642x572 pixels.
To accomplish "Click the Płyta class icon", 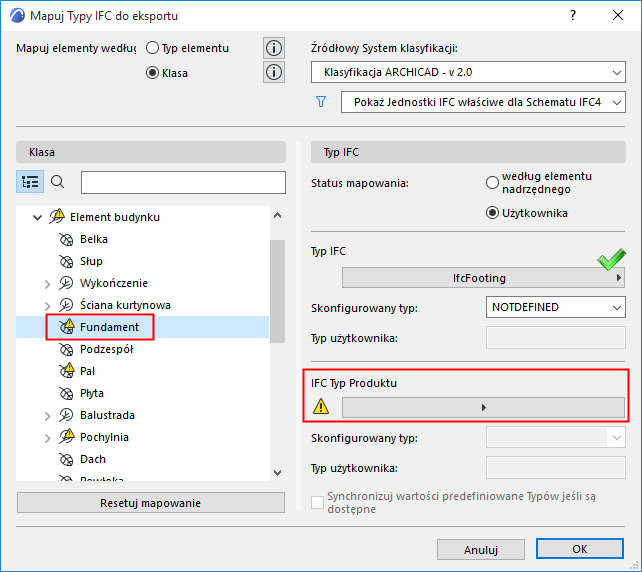I will pos(66,393).
